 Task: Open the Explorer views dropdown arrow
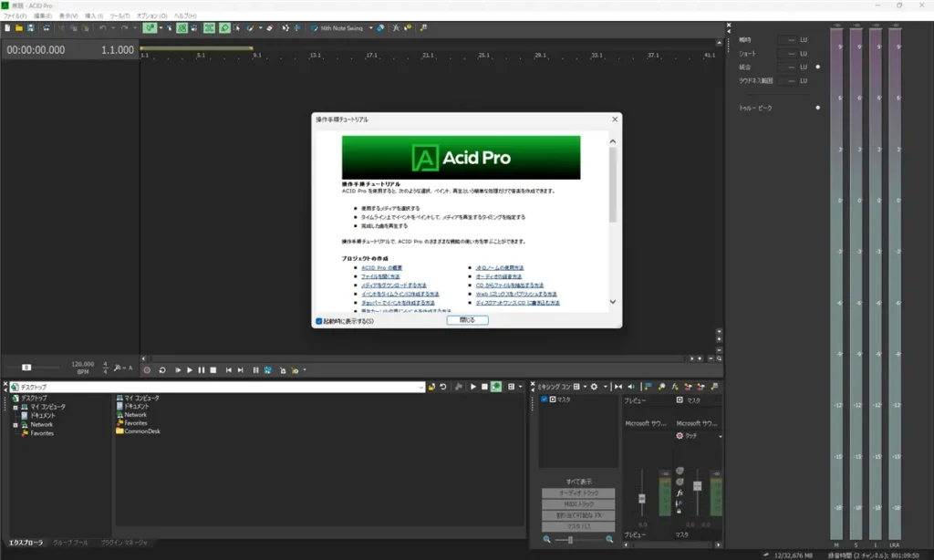(x=520, y=387)
